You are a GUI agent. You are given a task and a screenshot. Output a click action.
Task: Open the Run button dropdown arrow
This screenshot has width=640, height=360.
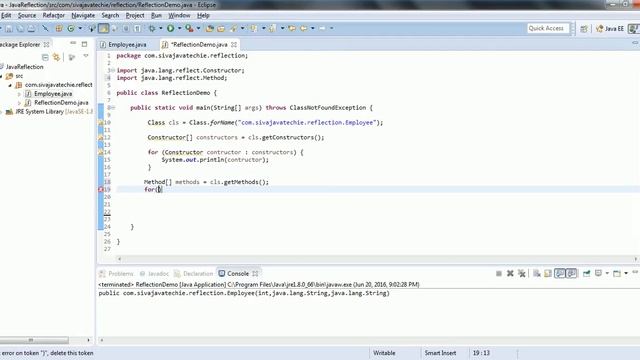[x=179, y=28]
